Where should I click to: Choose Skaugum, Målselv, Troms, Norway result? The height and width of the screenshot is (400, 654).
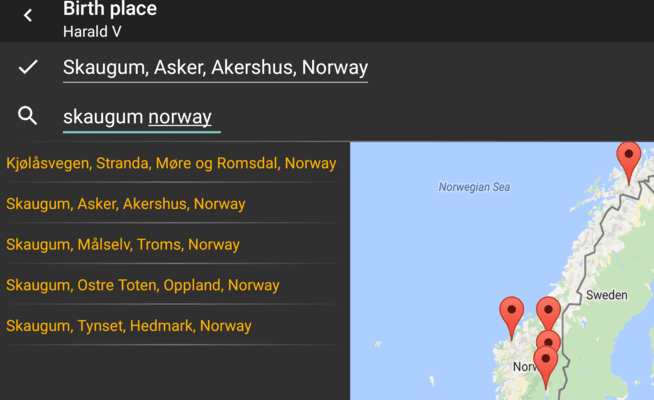pos(123,244)
